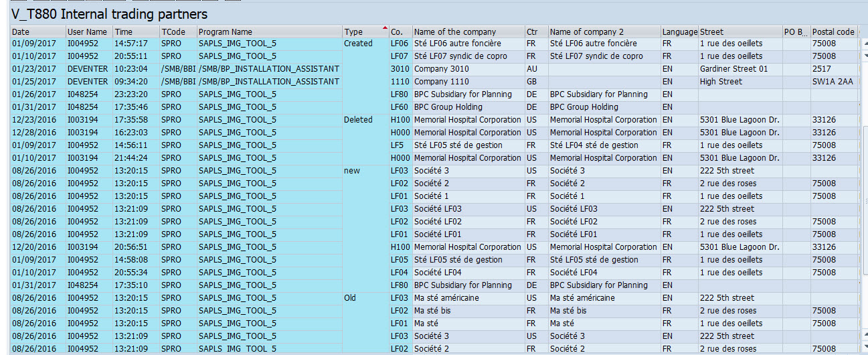
Task: Select date cell 01/23/2017
Action: 37,69
